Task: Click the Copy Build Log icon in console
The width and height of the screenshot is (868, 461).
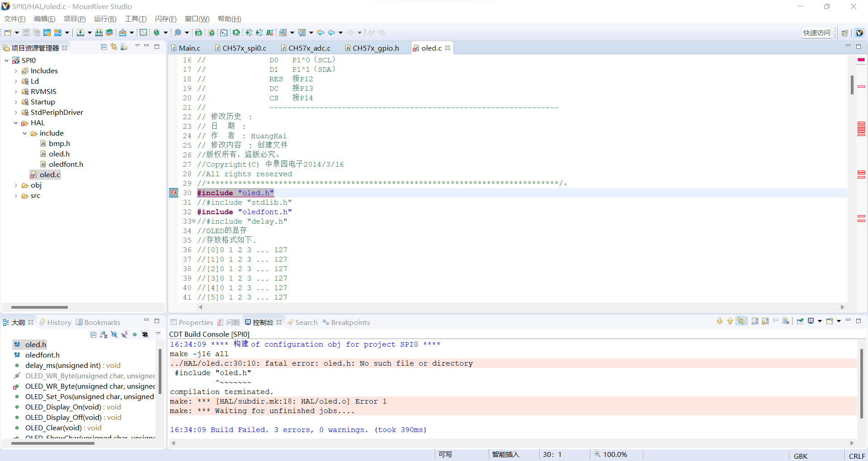Action: [755, 321]
